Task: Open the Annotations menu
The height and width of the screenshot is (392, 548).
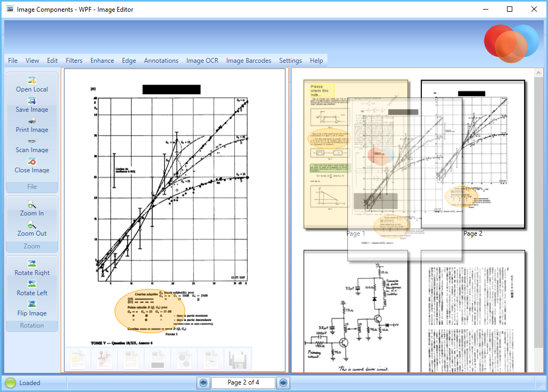Action: pos(161,61)
